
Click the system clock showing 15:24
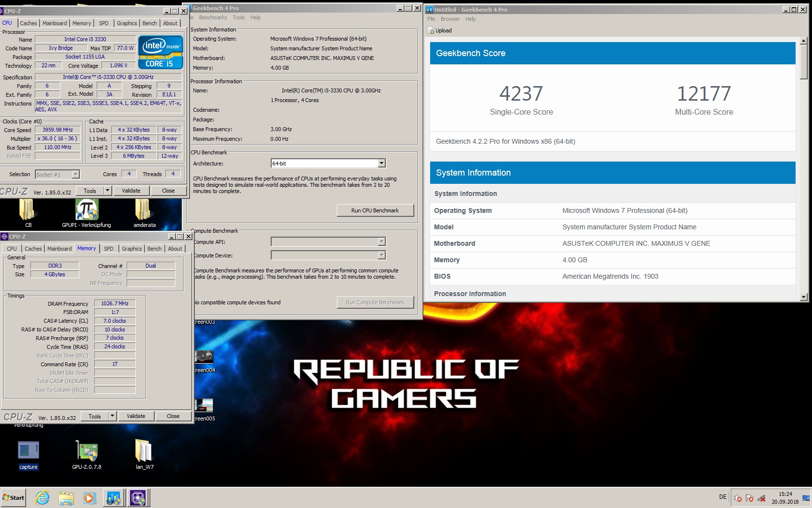785,498
